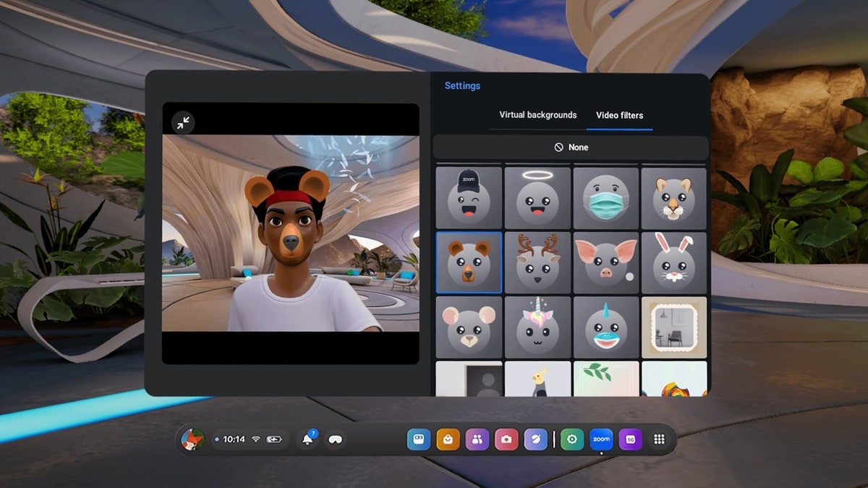Pick the bunny ears filter

point(673,262)
